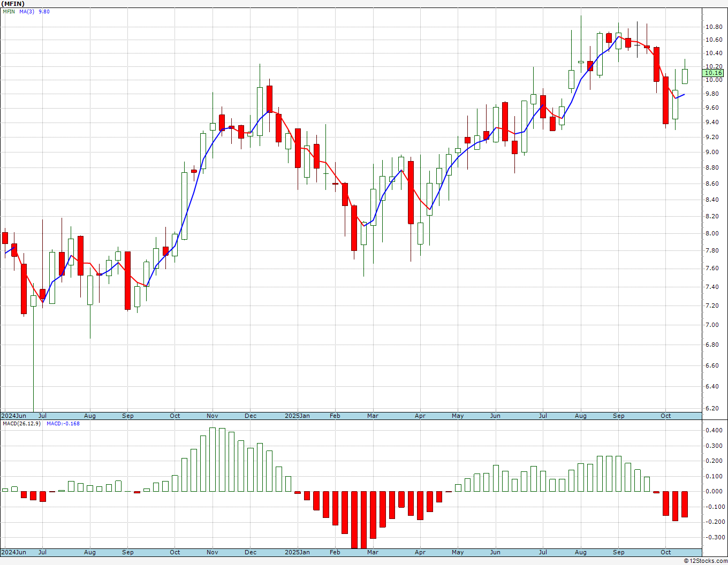Click the 0.400 label on the MACD axis

click(x=713, y=430)
